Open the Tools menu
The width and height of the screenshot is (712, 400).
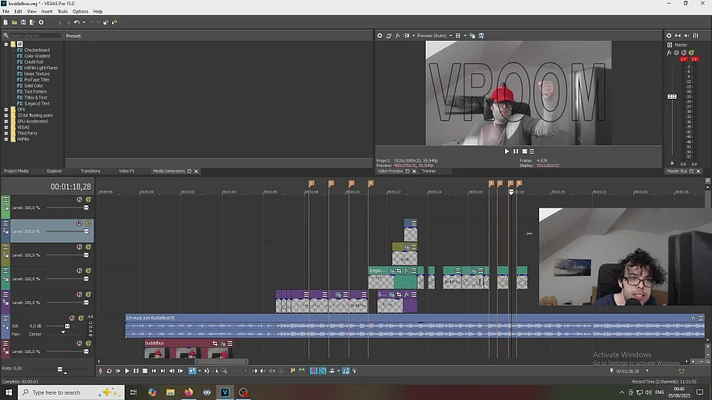point(62,11)
